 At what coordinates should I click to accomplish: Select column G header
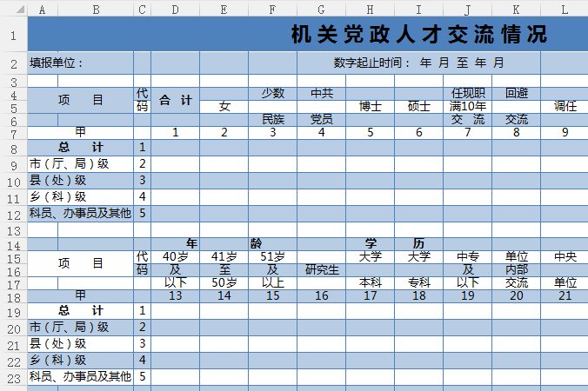point(321,9)
